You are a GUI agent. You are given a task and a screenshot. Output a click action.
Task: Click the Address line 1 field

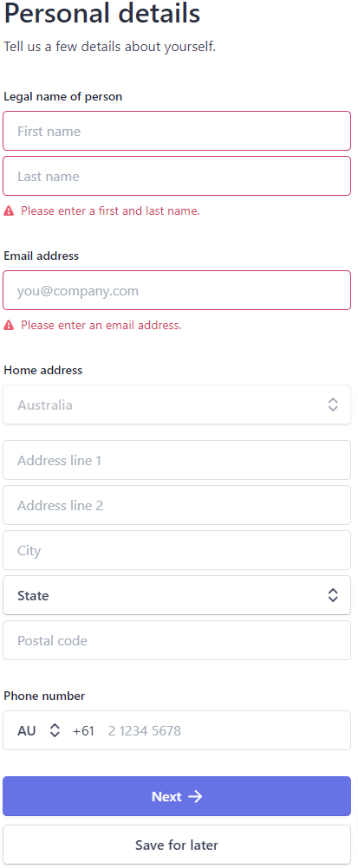177,461
